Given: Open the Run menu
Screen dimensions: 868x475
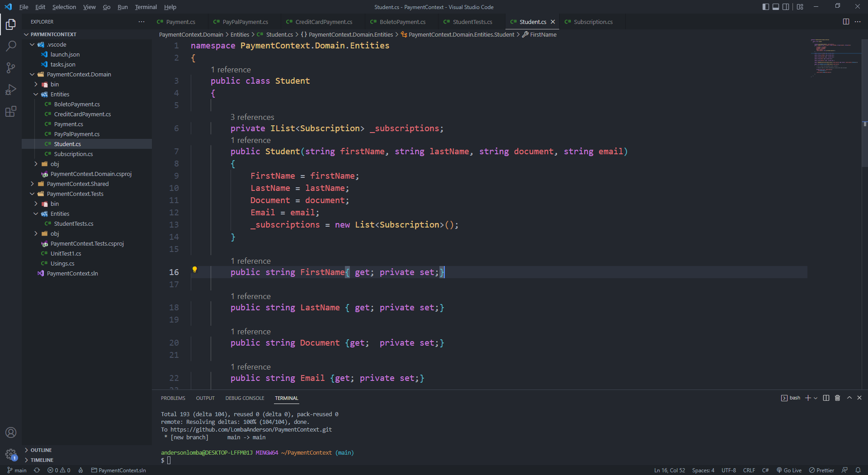Looking at the screenshot, I should [122, 7].
